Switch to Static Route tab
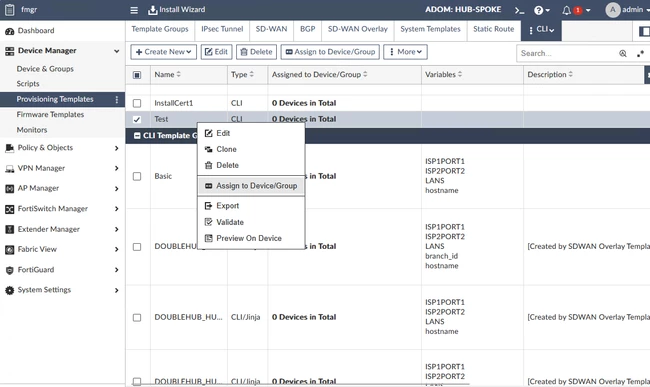The image size is (650, 387). 493,29
